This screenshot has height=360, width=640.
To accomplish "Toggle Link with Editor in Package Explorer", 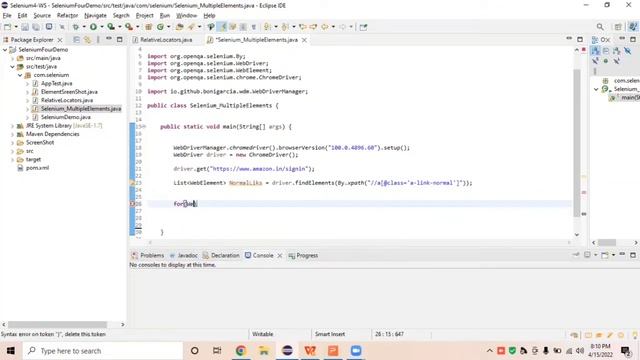I will click(87, 40).
